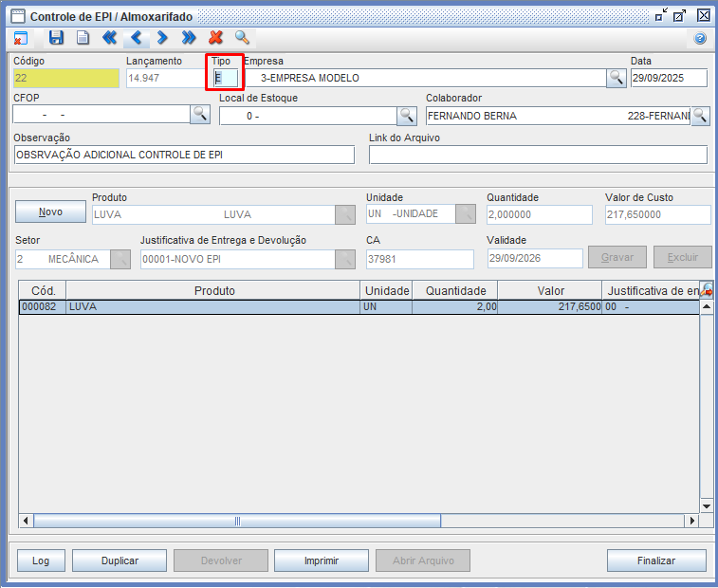
Task: Open Empresa lookup search button
Action: [x=617, y=78]
